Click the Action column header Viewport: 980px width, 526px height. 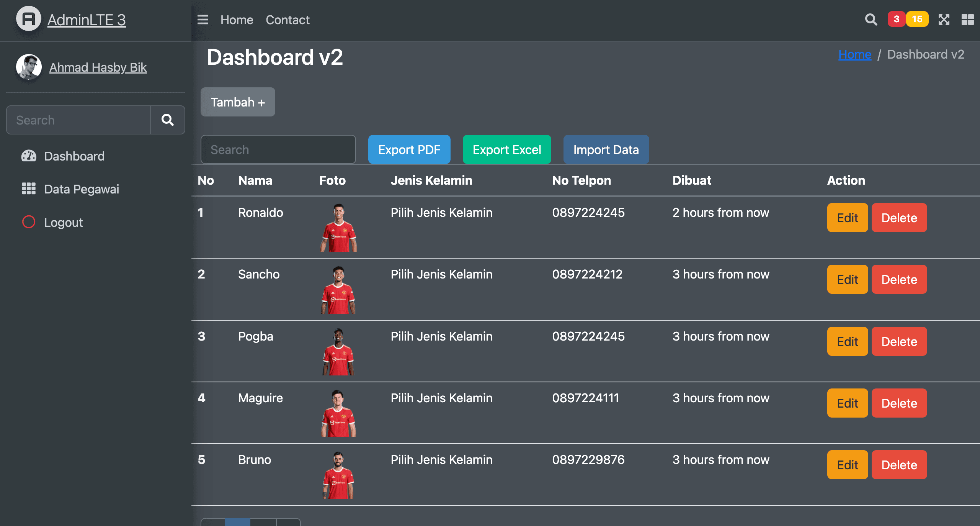coord(846,180)
